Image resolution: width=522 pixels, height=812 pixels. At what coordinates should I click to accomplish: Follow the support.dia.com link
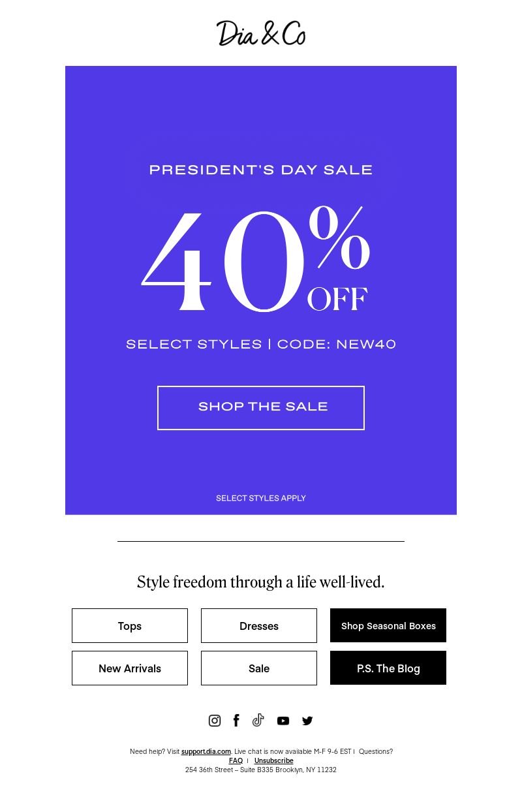pos(206,751)
